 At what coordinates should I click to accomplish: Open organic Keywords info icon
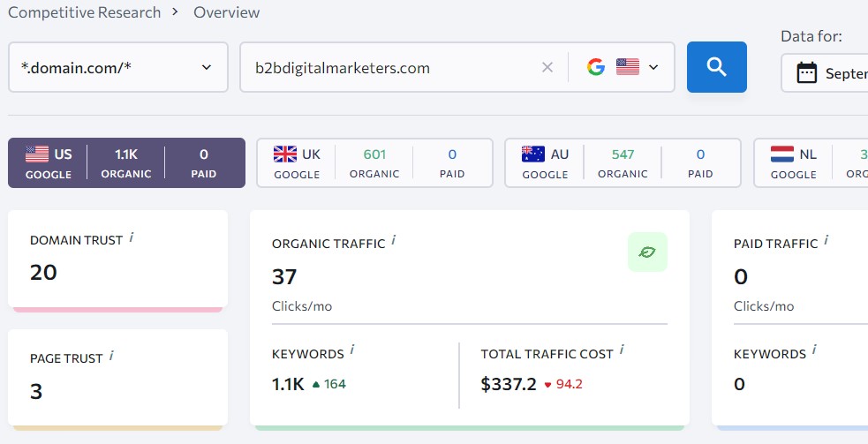pos(352,350)
